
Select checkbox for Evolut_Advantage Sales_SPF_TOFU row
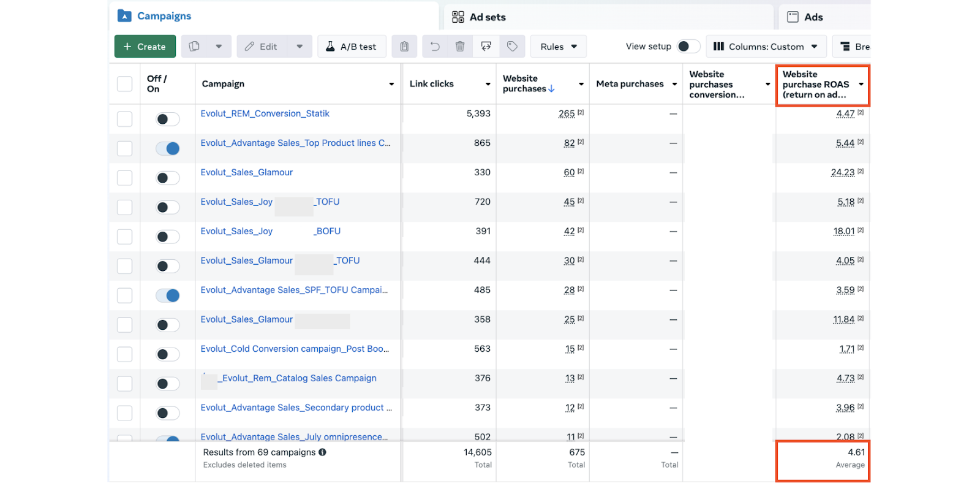click(x=124, y=295)
